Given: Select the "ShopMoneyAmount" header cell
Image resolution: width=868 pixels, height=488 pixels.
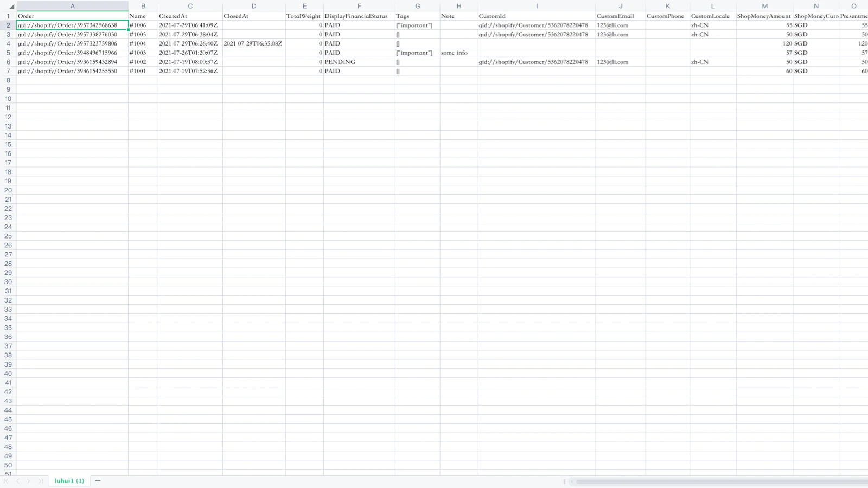Looking at the screenshot, I should coord(765,16).
